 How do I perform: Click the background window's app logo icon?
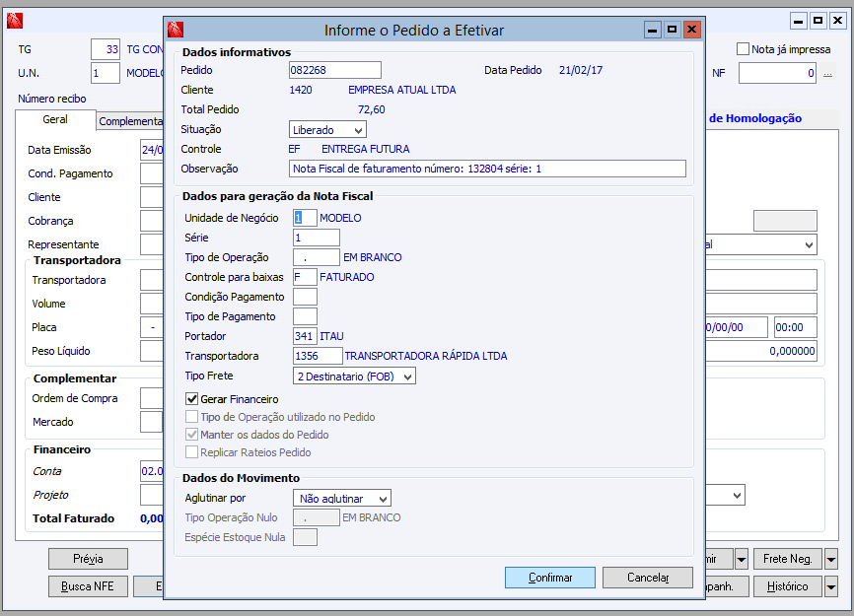15,21
